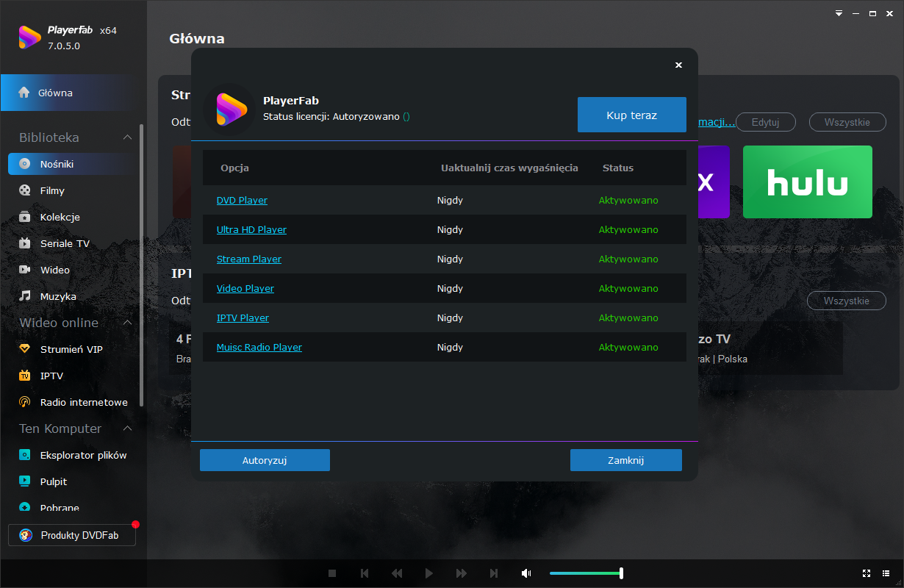The image size is (904, 588).
Task: Collapse the Wideo online section
Action: (x=127, y=323)
